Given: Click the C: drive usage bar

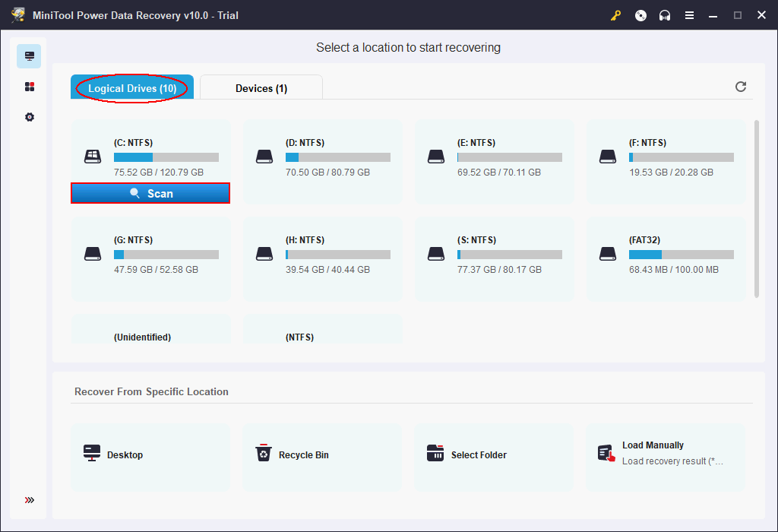Looking at the screenshot, I should click(x=166, y=157).
